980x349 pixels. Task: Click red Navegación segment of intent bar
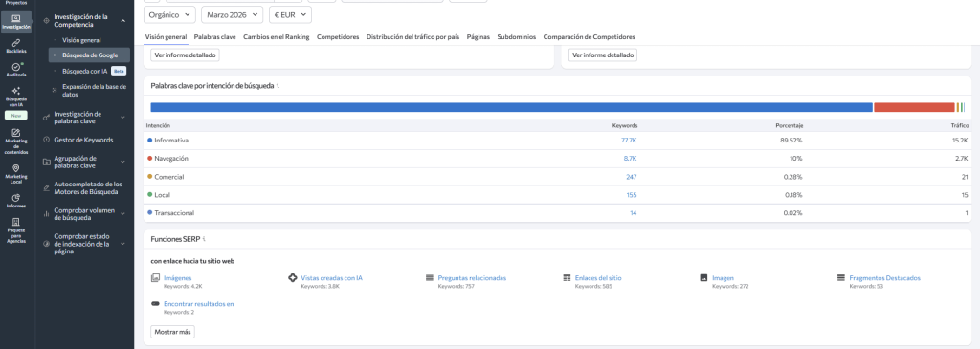914,107
